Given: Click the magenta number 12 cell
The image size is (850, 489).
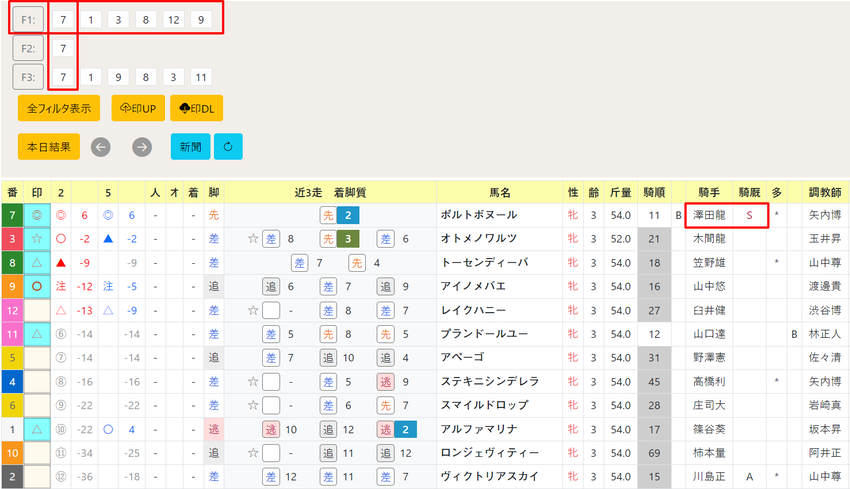Looking at the screenshot, I should pyautogui.click(x=12, y=310).
